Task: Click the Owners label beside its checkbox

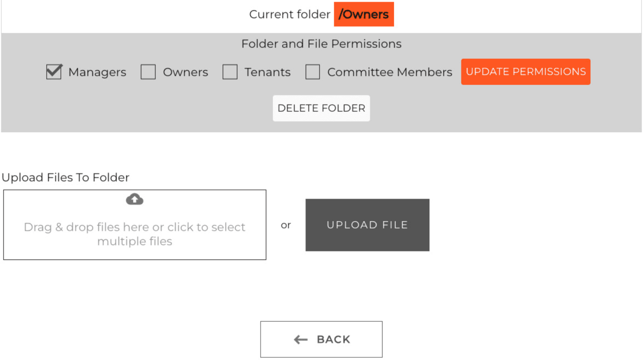Action: (x=185, y=72)
